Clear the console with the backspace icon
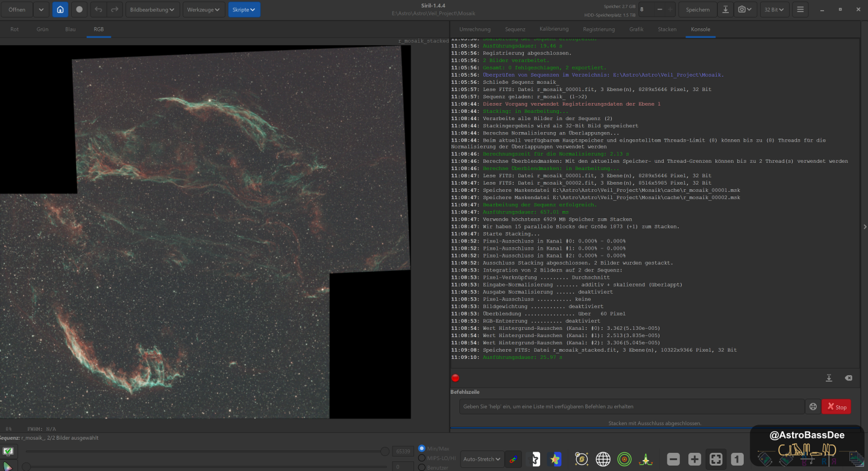The width and height of the screenshot is (868, 471). [848, 378]
